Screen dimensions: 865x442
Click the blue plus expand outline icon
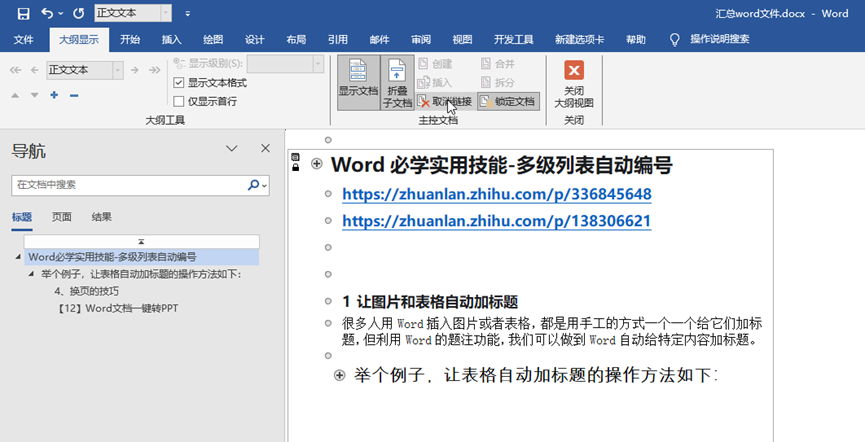pos(54,95)
